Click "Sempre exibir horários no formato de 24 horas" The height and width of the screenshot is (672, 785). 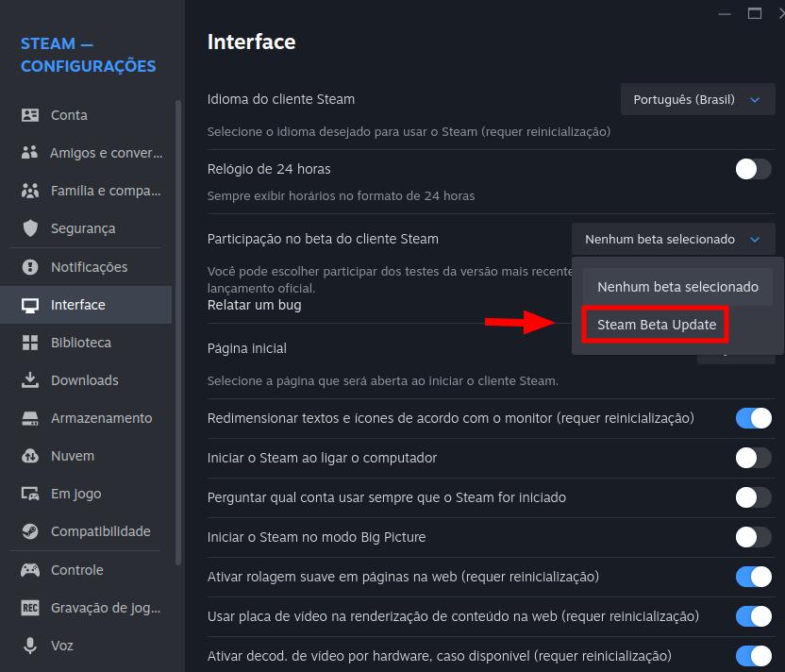[341, 195]
